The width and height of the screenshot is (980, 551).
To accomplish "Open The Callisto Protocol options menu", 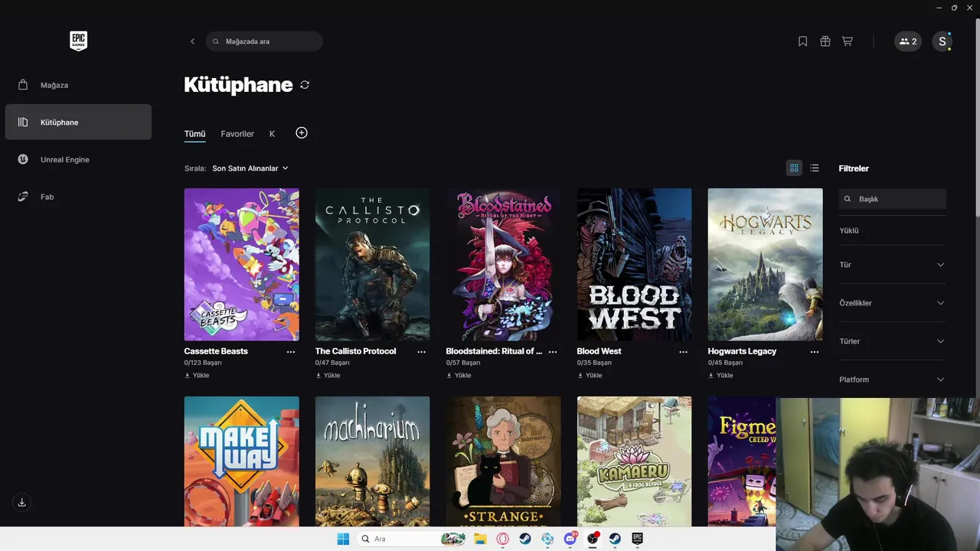I will (x=422, y=352).
